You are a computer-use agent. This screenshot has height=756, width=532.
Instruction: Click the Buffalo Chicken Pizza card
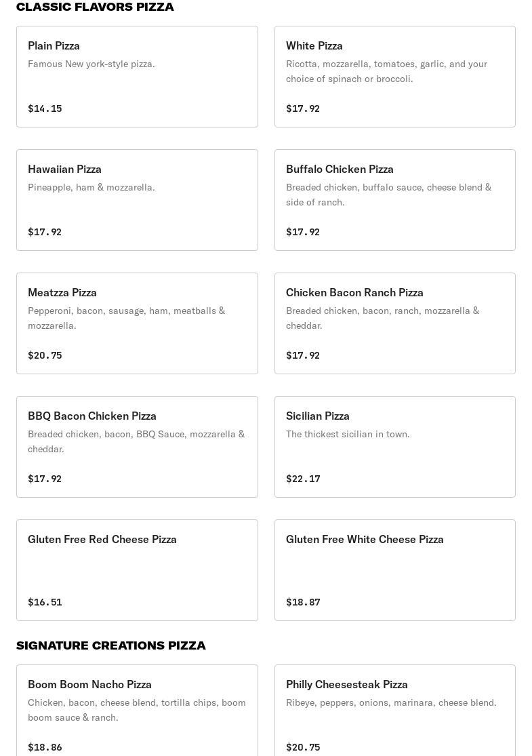[x=394, y=200]
